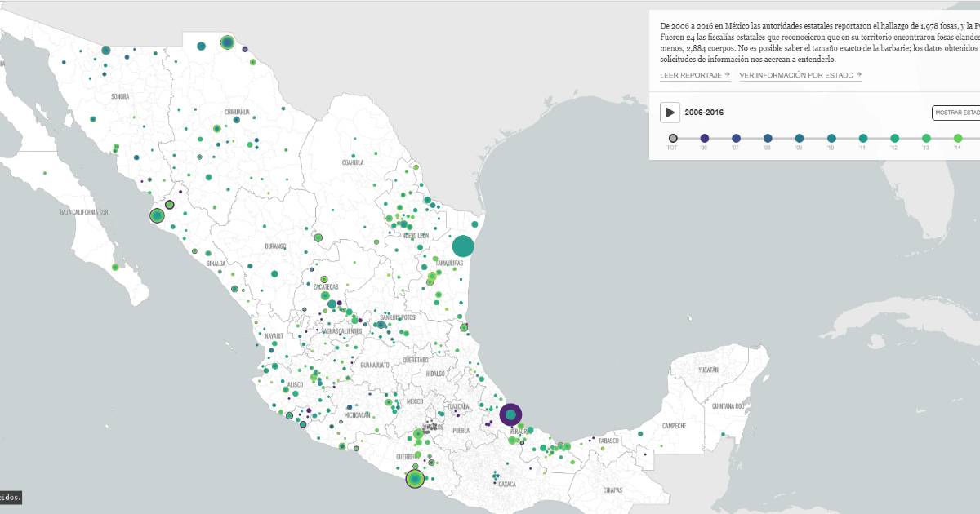This screenshot has height=514, width=980.
Task: Select the TOT total marker on the timeline
Action: [672, 139]
